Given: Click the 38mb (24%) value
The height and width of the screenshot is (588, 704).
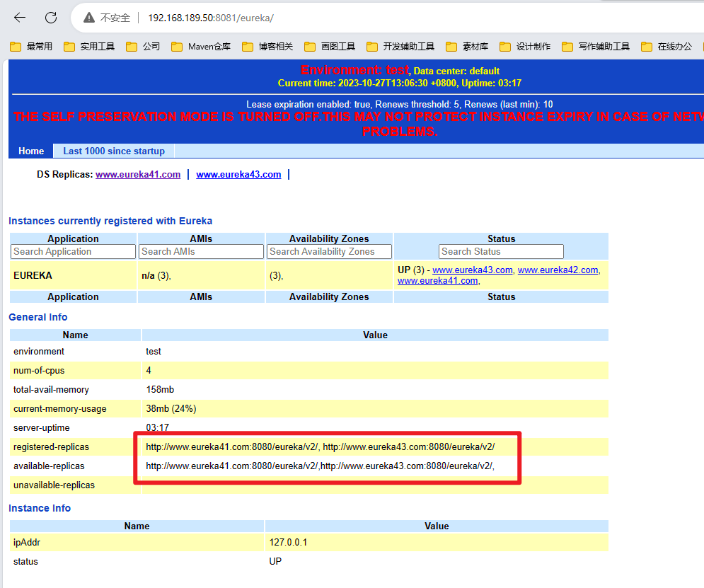Looking at the screenshot, I should pos(171,408).
